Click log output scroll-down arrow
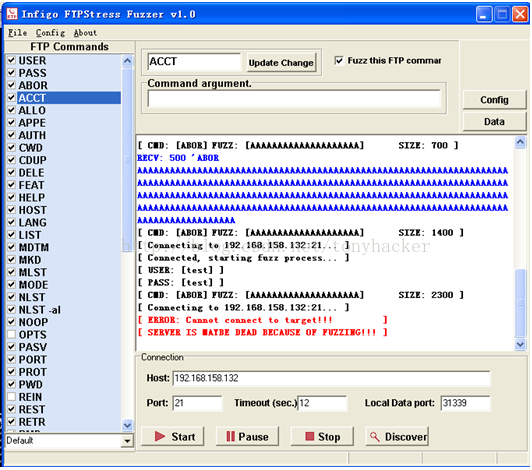 coord(520,344)
